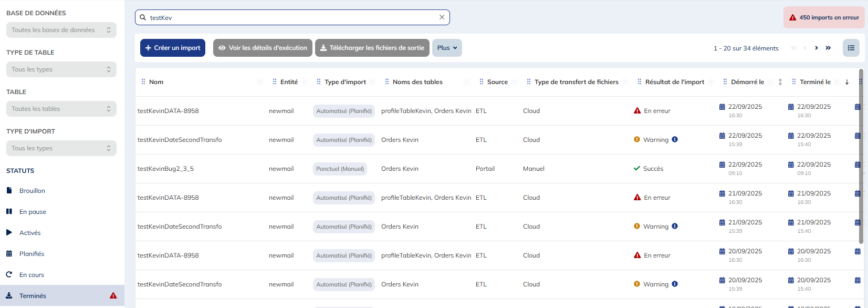The image size is (868, 308).
Task: Open the Toutes les tables dropdown
Action: coord(61,109)
